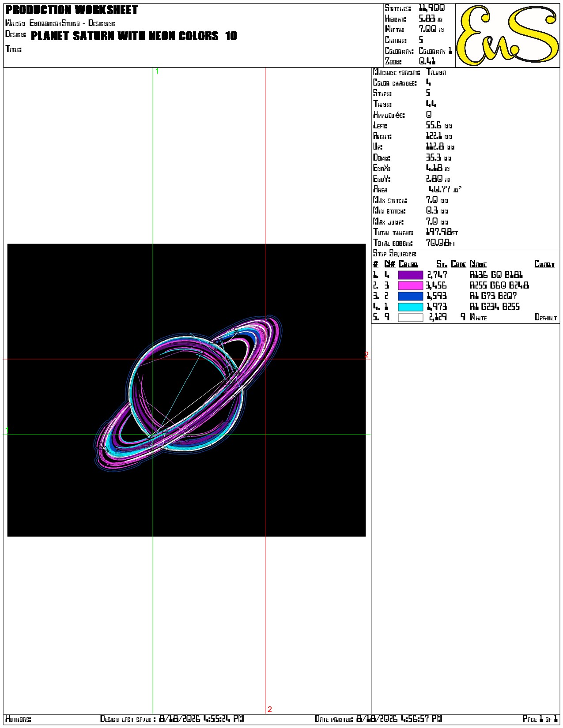Click the red marker 2 at bottom
Image resolution: width=563 pixels, height=728 pixels.
(x=270, y=709)
